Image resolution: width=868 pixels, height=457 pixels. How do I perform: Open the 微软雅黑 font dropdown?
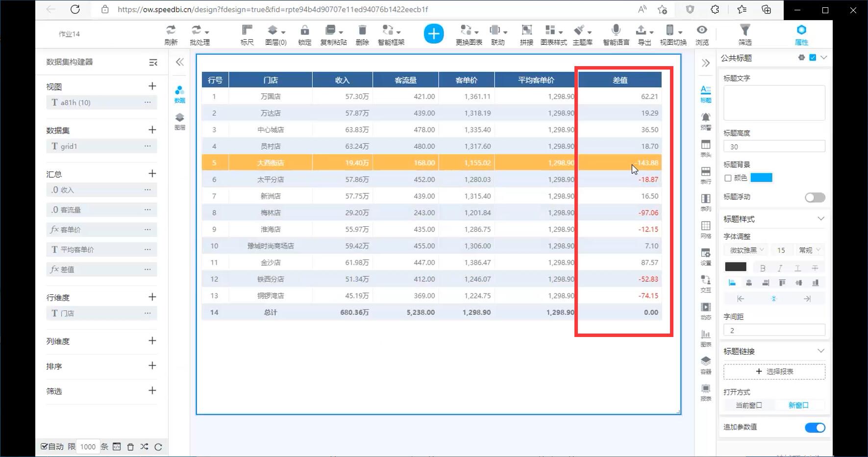click(746, 250)
